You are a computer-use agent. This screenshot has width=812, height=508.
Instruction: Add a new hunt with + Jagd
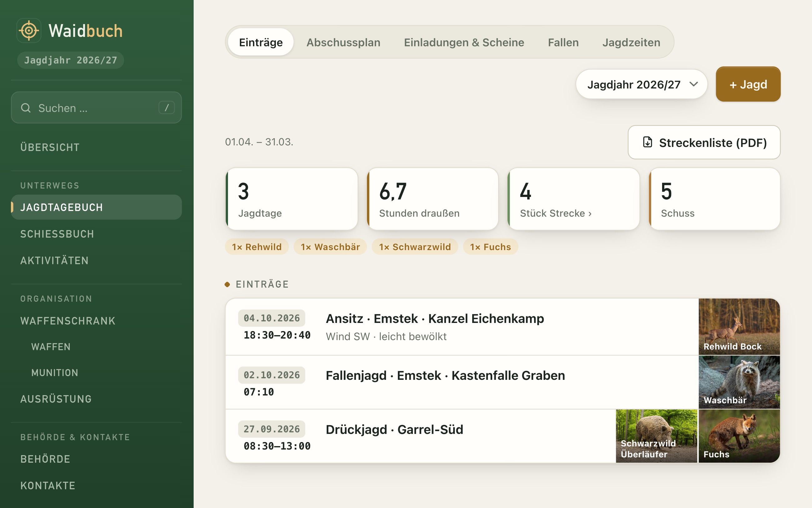748,84
